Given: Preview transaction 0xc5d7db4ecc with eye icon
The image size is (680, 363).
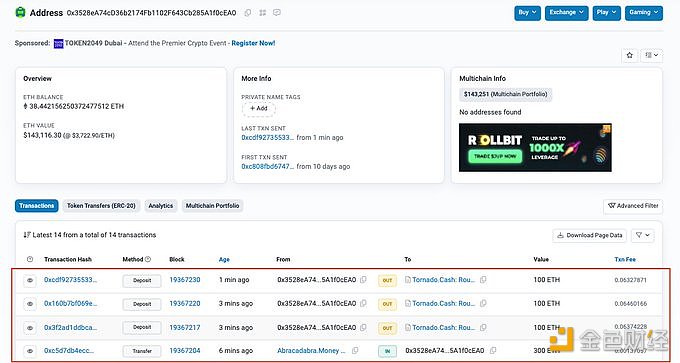Looking at the screenshot, I should pos(30,351).
